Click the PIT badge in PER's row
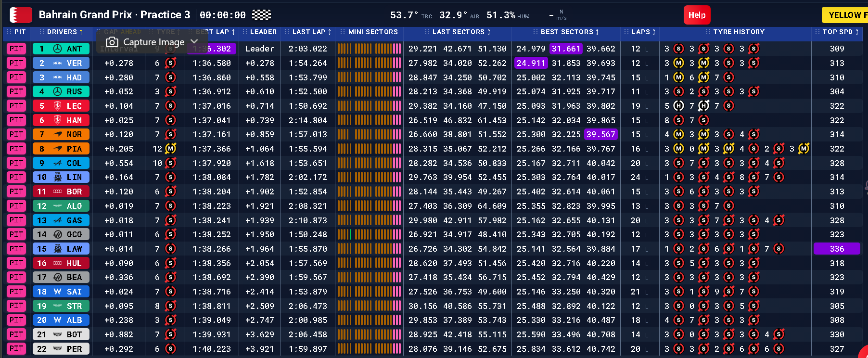Viewport: 868px width, 358px height. pos(16,349)
